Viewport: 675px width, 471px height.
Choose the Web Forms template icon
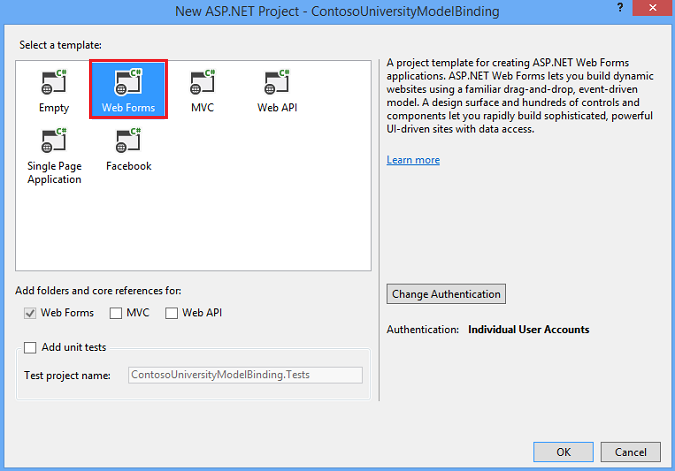click(128, 82)
